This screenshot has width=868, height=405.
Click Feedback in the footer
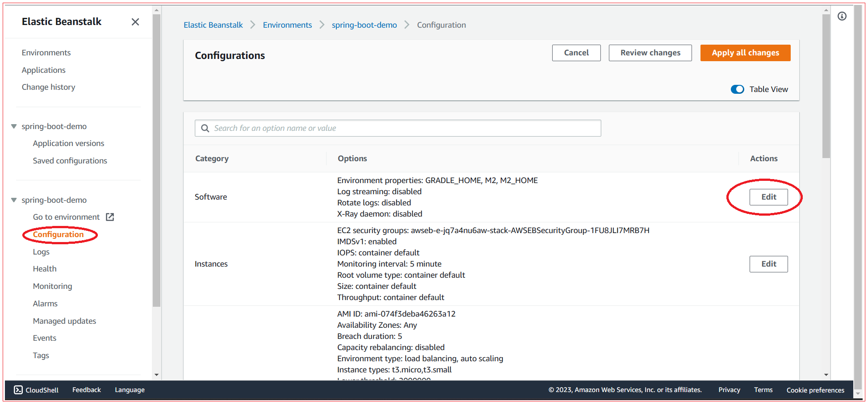click(87, 390)
